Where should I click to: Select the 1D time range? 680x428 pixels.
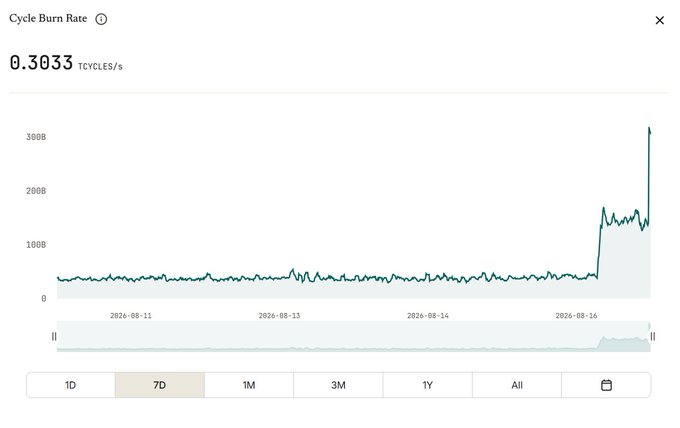click(x=71, y=385)
